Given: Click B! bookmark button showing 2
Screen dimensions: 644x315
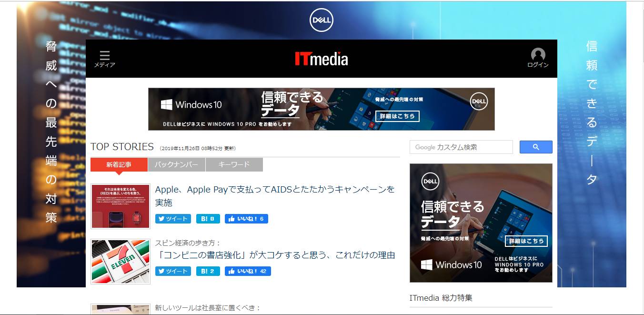Looking at the screenshot, I should 208,271.
